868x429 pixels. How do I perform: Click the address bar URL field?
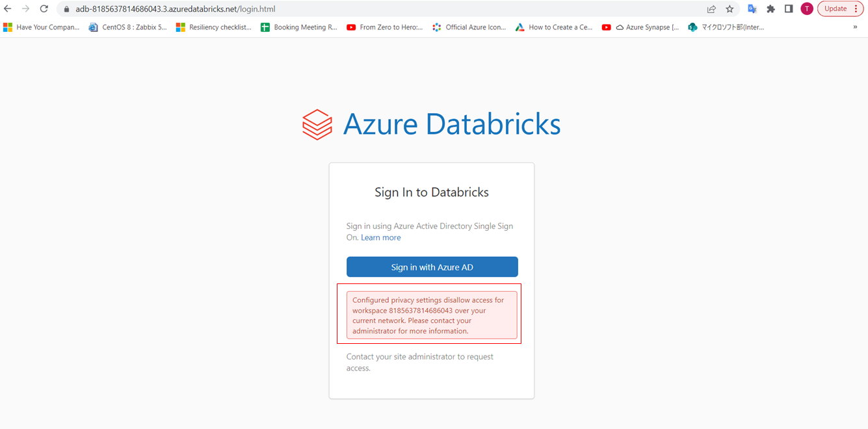click(325, 9)
